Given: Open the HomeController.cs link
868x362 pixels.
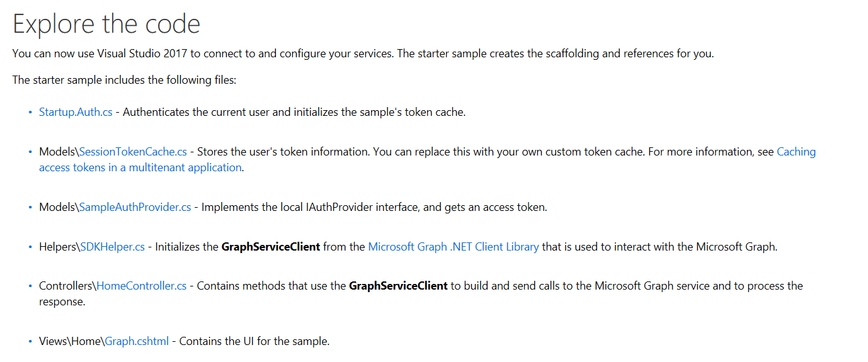Looking at the screenshot, I should (141, 286).
